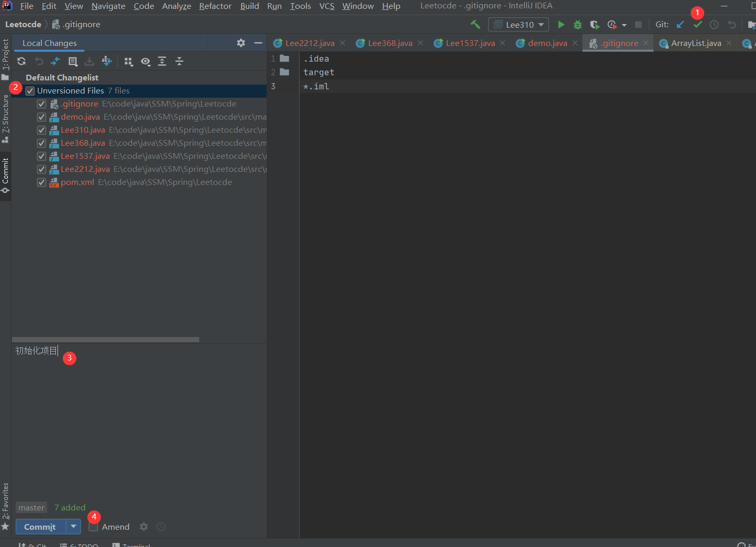Click the Git Show History clock icon
The image size is (756, 547).
pos(714,25)
